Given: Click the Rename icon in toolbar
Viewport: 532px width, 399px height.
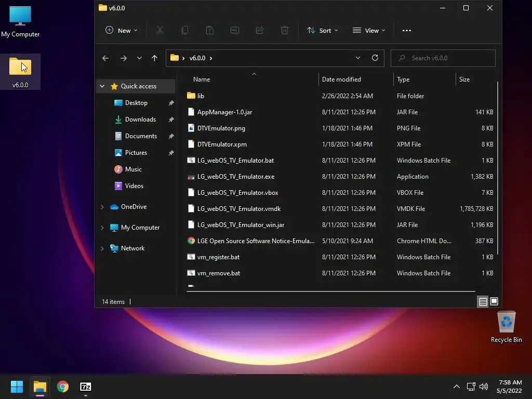Looking at the screenshot, I should pyautogui.click(x=235, y=31).
